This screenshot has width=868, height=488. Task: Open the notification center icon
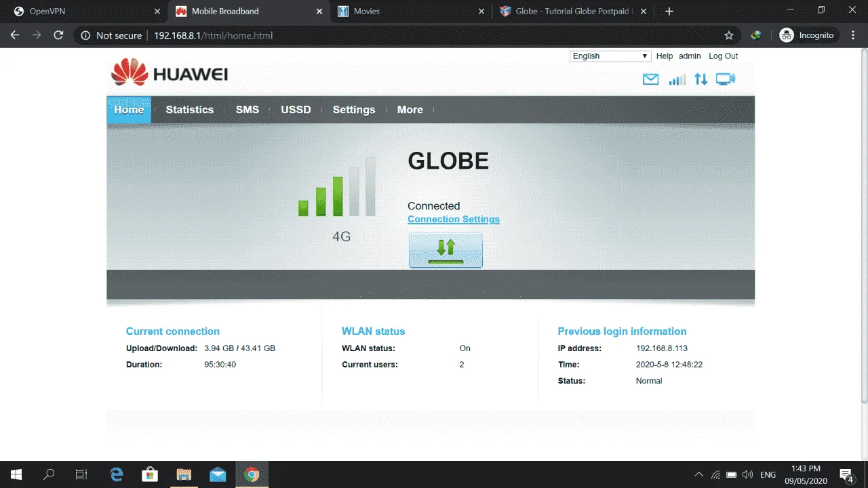(x=846, y=474)
